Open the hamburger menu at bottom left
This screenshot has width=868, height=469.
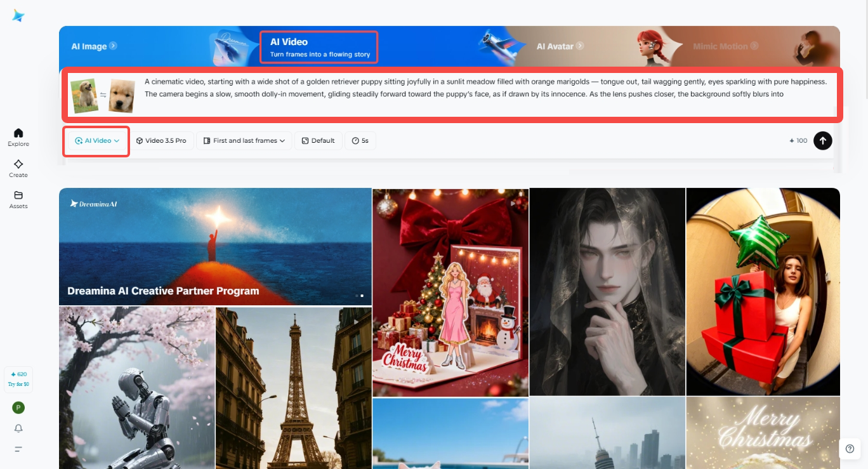[18, 447]
